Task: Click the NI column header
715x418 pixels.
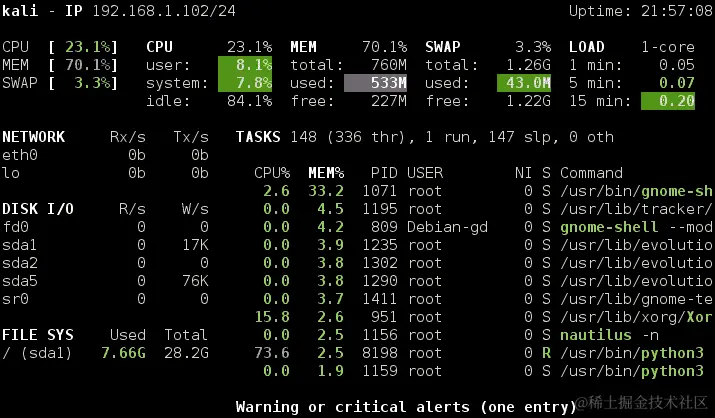Action: [523, 173]
